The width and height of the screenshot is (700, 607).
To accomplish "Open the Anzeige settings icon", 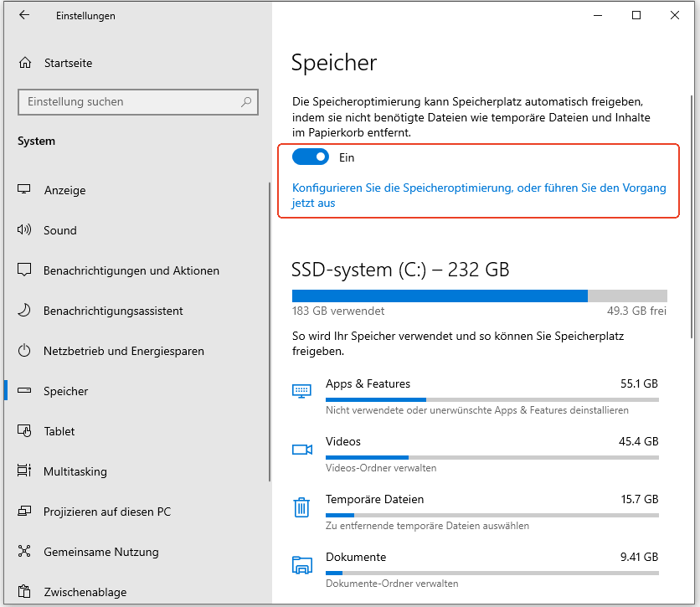I will coord(24,190).
